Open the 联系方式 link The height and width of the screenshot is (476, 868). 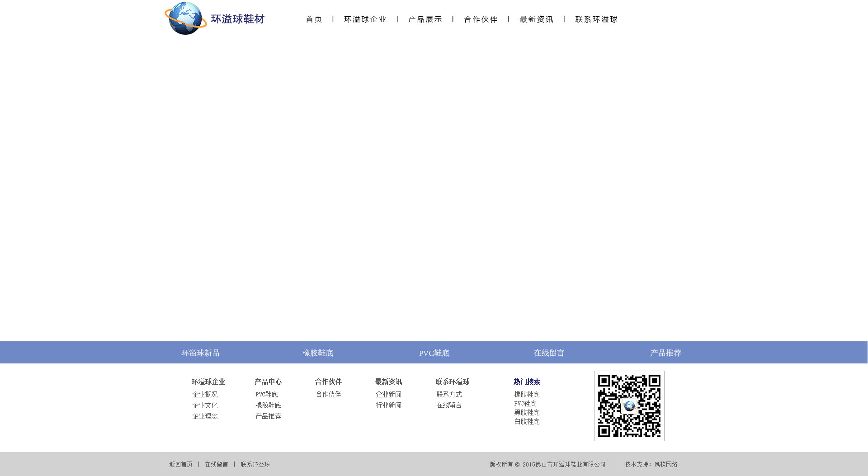coord(449,395)
